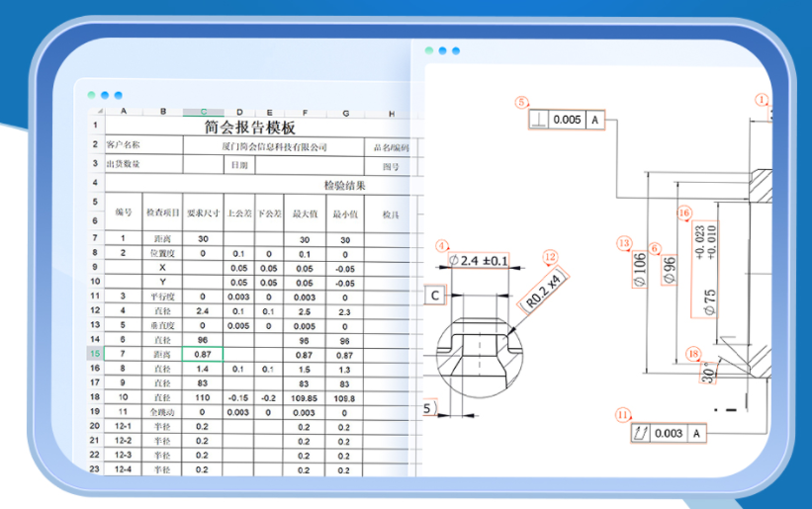Click the 编号 header cell
This screenshot has height=509, width=812.
tap(124, 212)
